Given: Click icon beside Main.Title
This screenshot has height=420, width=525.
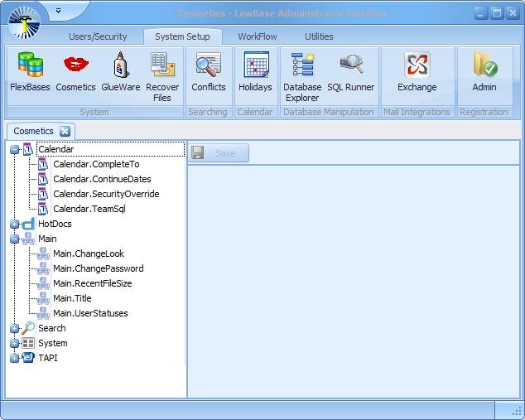Looking at the screenshot, I should pyautogui.click(x=43, y=298).
